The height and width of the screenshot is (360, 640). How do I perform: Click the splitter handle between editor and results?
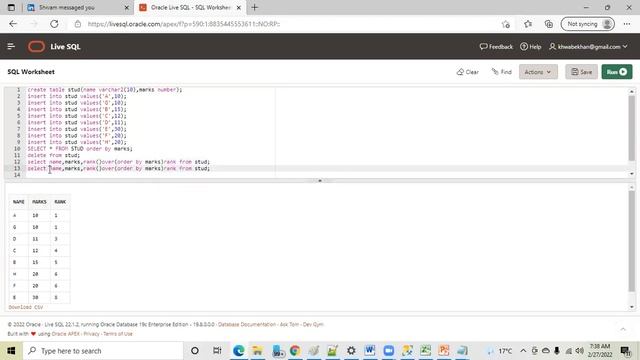[320, 180]
